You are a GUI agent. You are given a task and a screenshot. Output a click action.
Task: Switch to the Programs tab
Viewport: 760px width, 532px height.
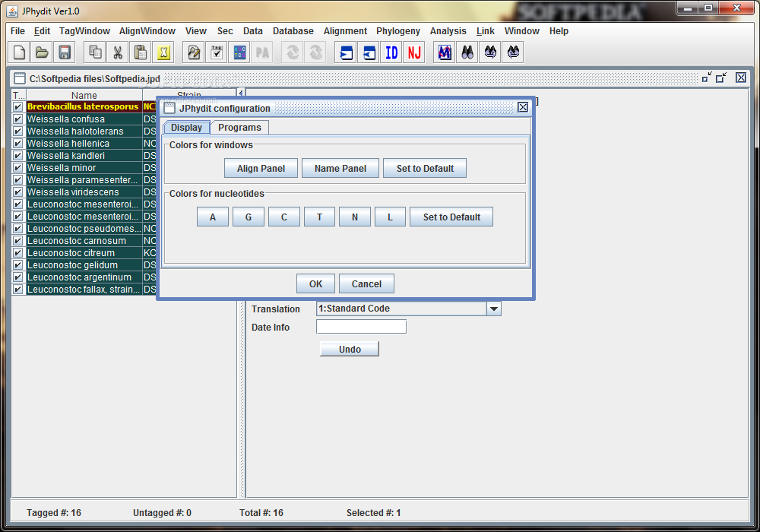239,128
